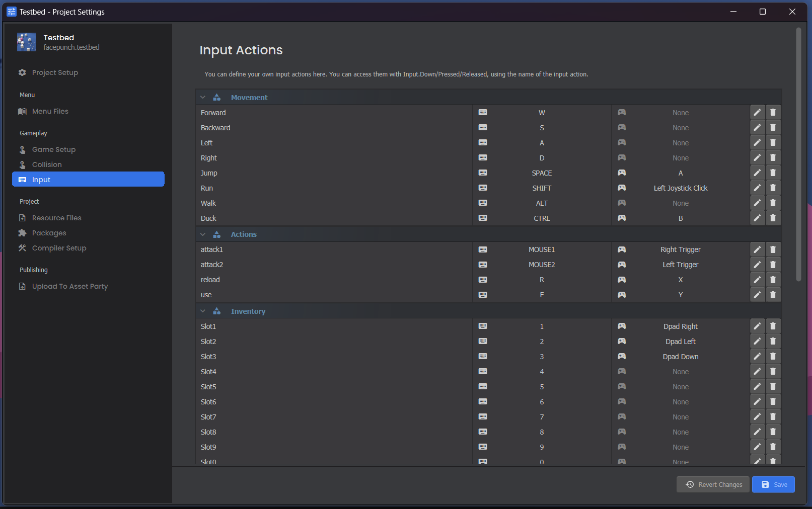Viewport: 812px width, 509px height.
Task: Collapse the Inventory group
Action: (203, 311)
